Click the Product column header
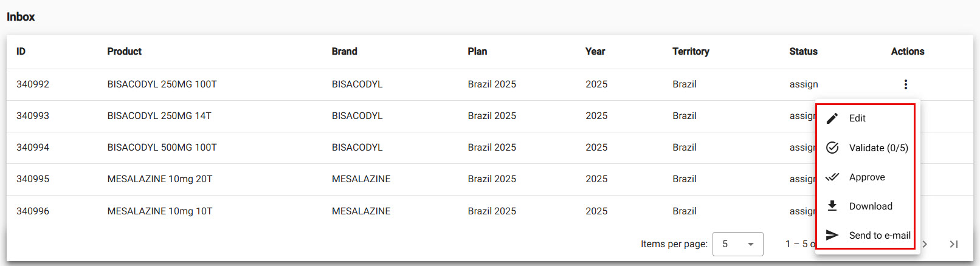This screenshot has width=980, height=266. click(x=125, y=52)
